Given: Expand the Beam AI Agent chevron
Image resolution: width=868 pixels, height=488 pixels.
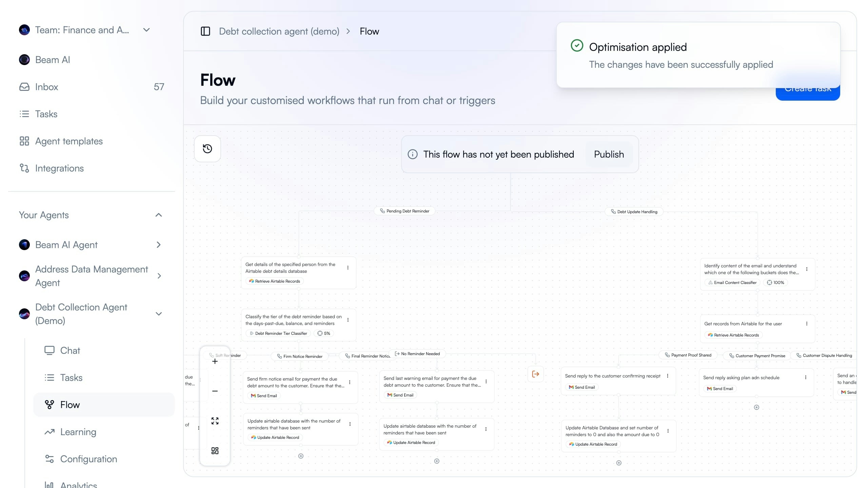Looking at the screenshot, I should click(158, 245).
